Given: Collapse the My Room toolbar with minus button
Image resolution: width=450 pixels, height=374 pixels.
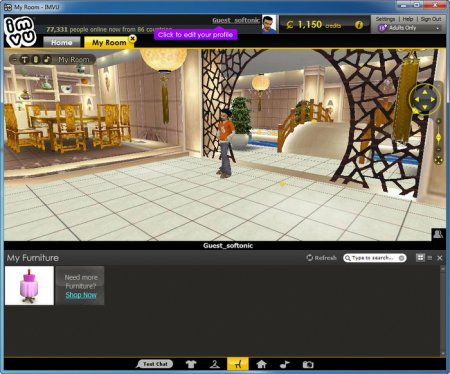Looking at the screenshot, I should [x=14, y=60].
